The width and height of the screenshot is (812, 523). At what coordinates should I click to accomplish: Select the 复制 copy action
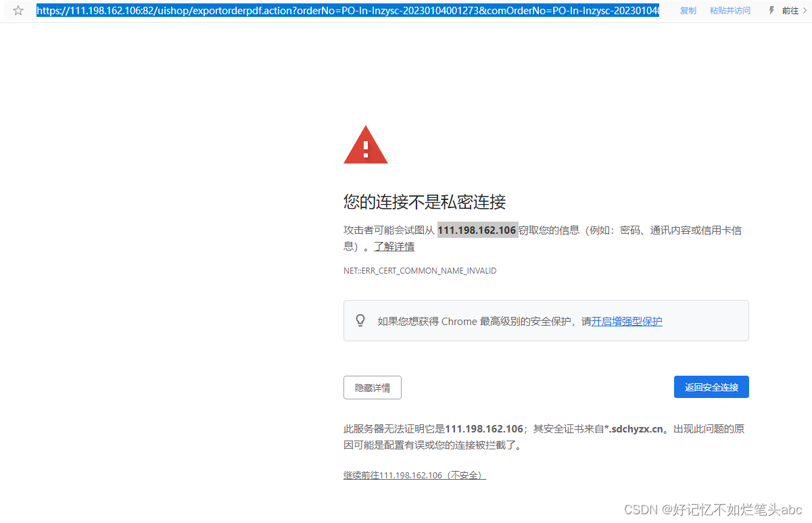tap(688, 10)
